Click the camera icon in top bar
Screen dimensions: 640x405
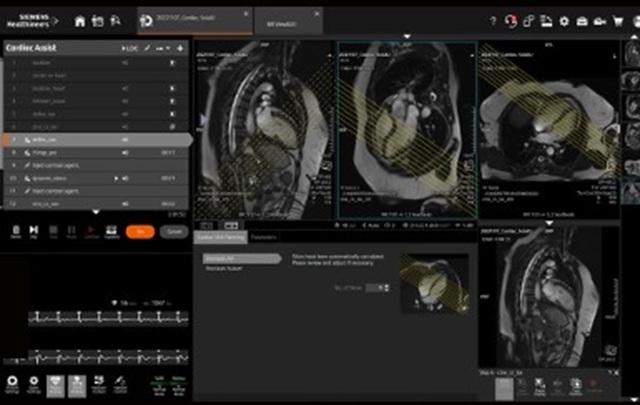[x=600, y=21]
